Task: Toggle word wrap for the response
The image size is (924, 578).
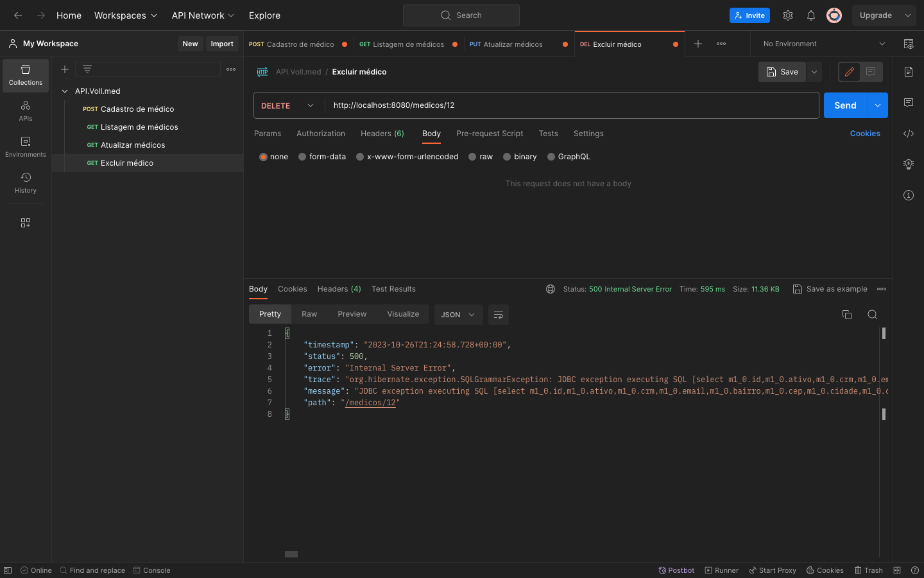Action: [499, 315]
